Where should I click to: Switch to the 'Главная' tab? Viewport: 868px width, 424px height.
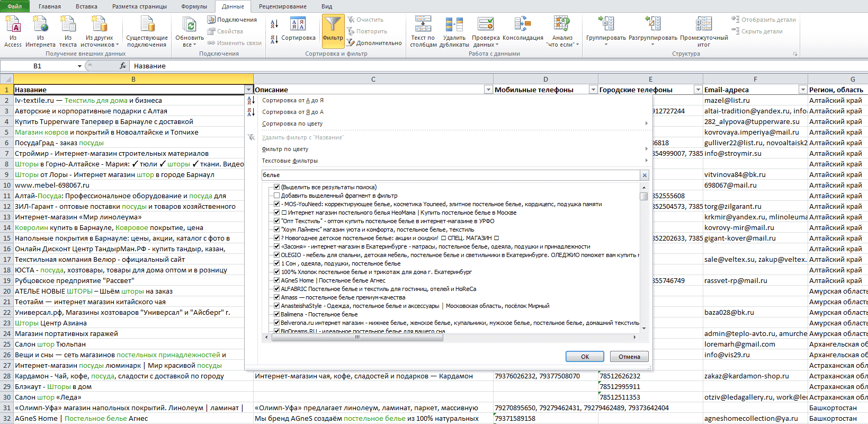point(50,6)
